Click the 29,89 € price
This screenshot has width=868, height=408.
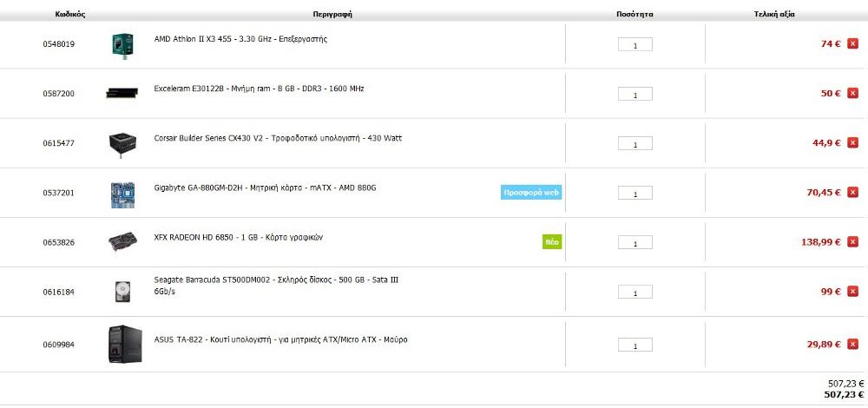(824, 345)
